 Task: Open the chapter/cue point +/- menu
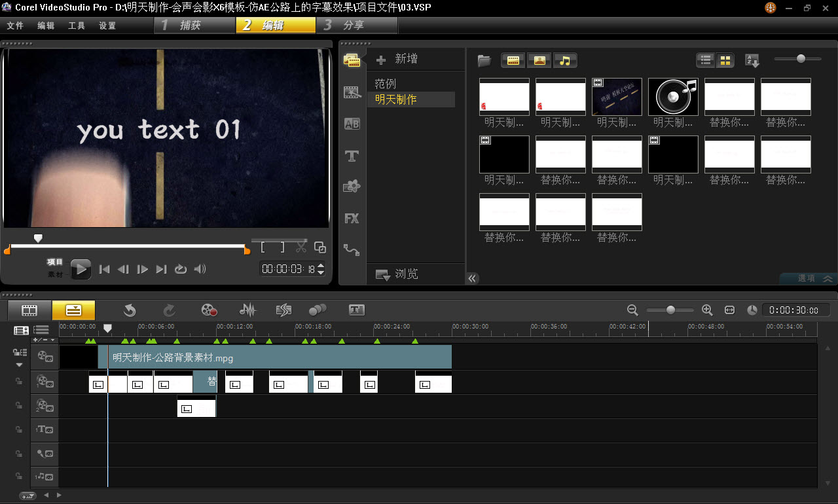(x=45, y=340)
